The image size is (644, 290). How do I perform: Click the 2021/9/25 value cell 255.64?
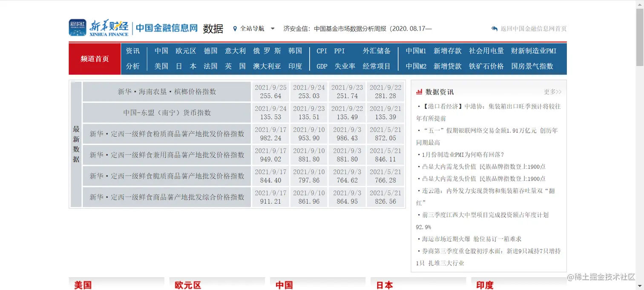click(x=270, y=91)
